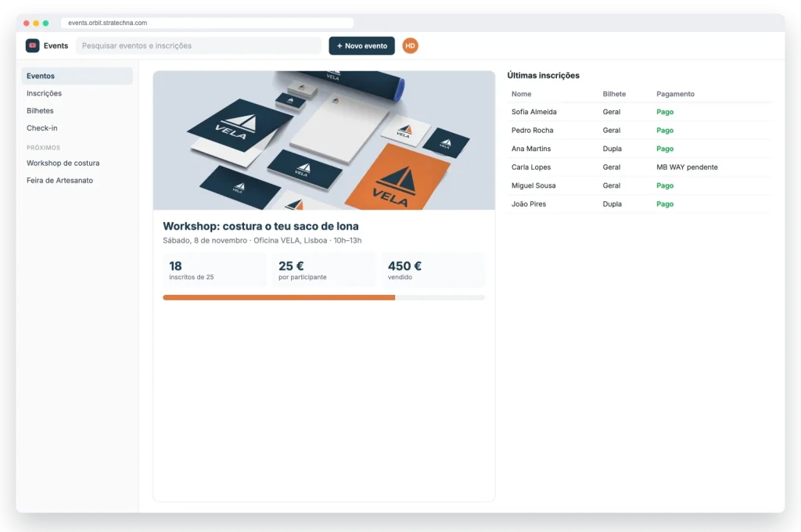Click the 'MB WAY pendente' payment status

pyautogui.click(x=687, y=167)
